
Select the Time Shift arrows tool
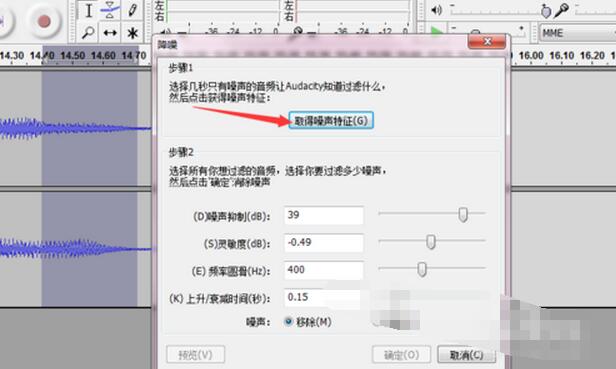click(x=110, y=33)
